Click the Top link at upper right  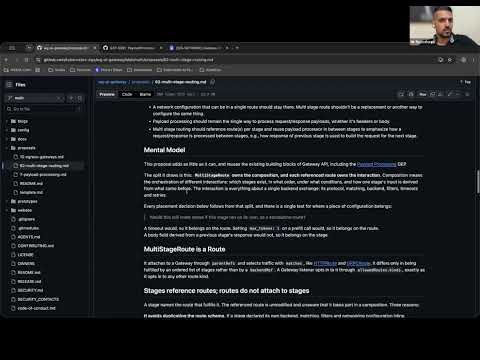click(466, 82)
